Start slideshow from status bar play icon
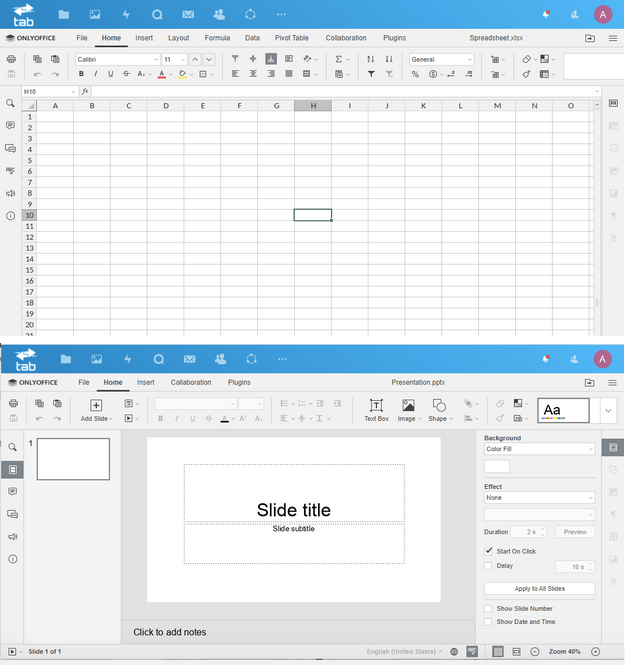 click(x=12, y=651)
